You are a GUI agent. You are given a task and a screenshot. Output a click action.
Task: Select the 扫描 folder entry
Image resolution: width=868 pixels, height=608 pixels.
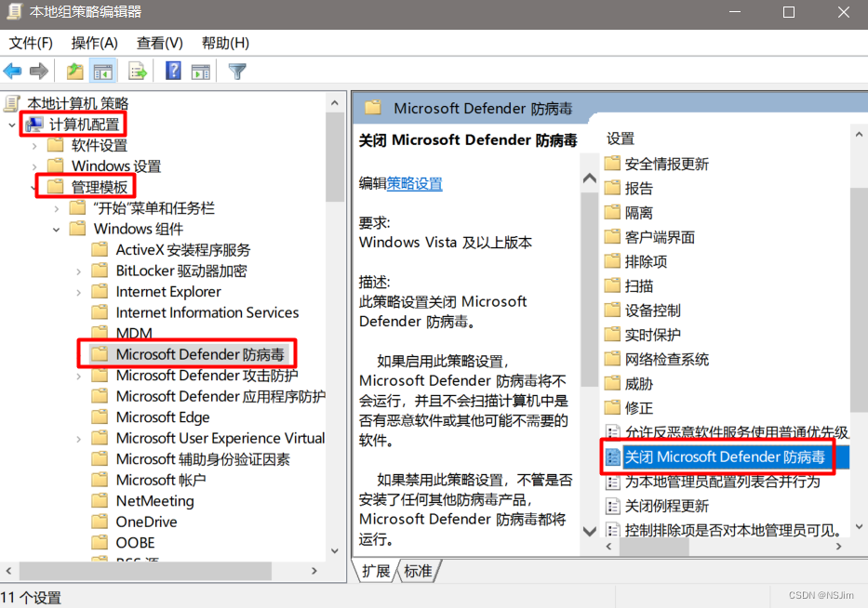pyautogui.click(x=629, y=285)
